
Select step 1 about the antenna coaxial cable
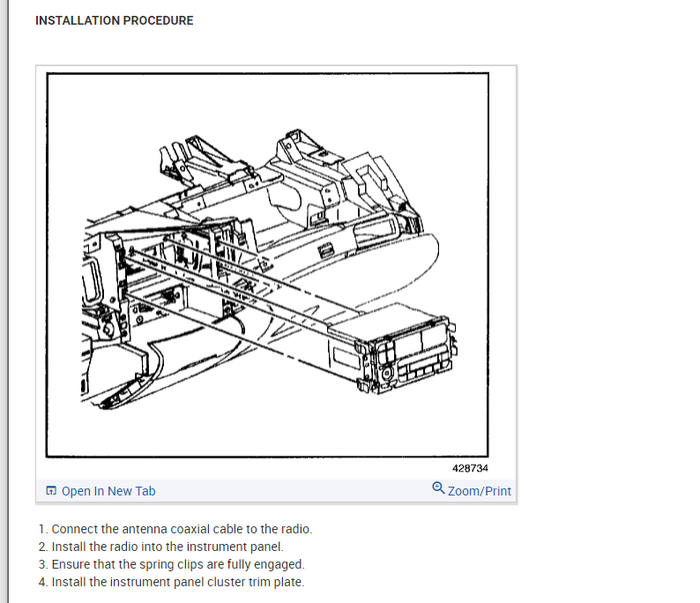pos(175,529)
